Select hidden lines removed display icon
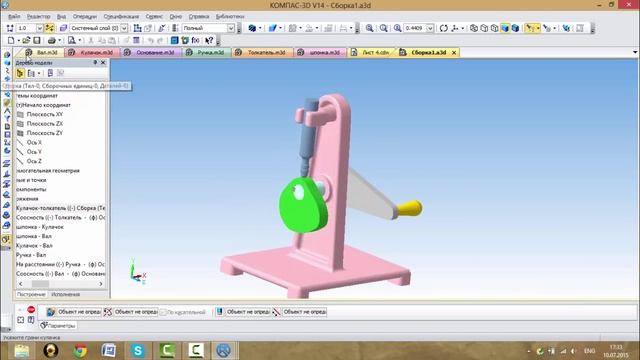Viewport: 640px width, 360px height. point(484,28)
